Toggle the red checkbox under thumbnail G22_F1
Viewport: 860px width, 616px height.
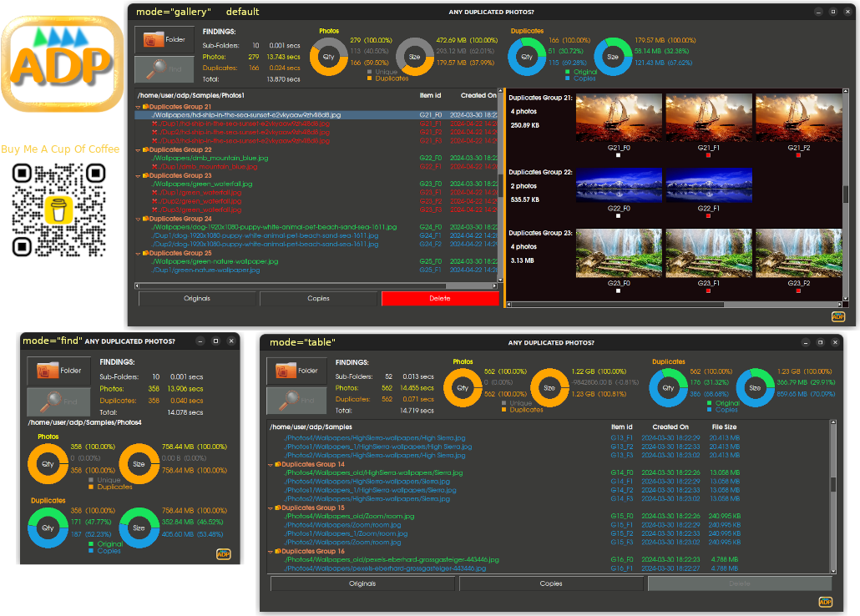tap(708, 216)
